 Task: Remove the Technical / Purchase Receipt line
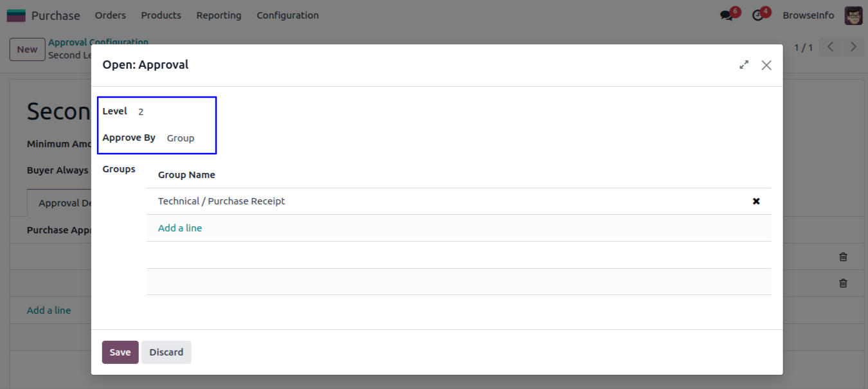(x=756, y=201)
